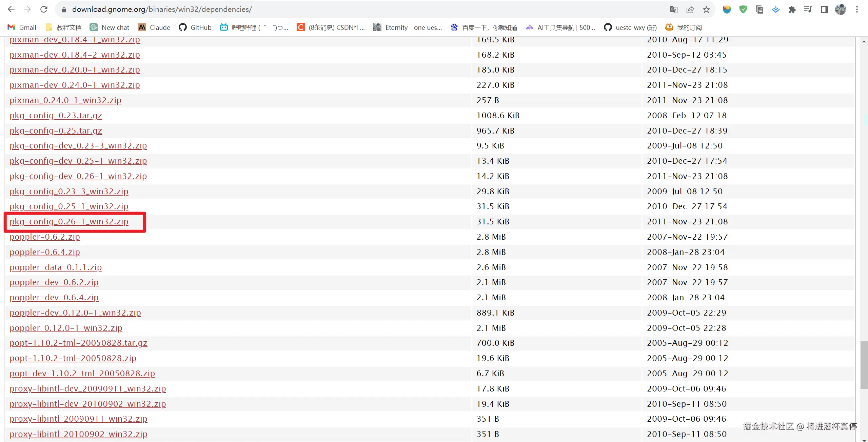Viewport: 868px width, 442px height.
Task: Open Chrome three-dot menu
Action: [857, 9]
